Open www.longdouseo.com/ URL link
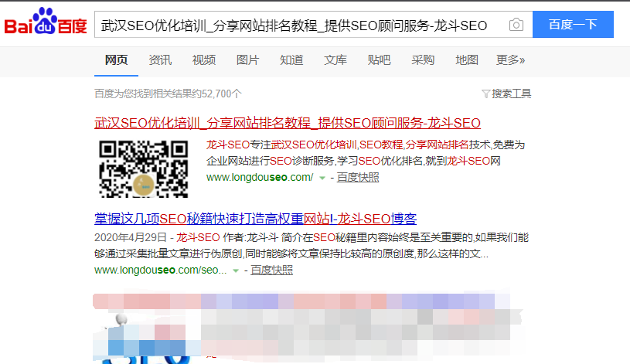630x364 pixels. (x=260, y=177)
